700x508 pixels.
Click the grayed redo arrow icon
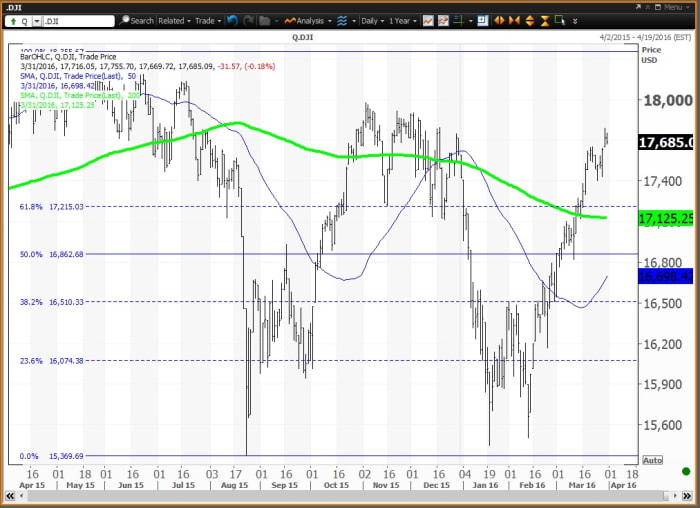[x=249, y=21]
